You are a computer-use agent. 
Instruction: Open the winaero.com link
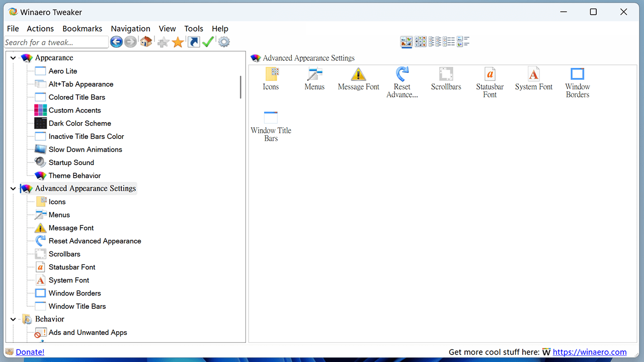[590, 352]
